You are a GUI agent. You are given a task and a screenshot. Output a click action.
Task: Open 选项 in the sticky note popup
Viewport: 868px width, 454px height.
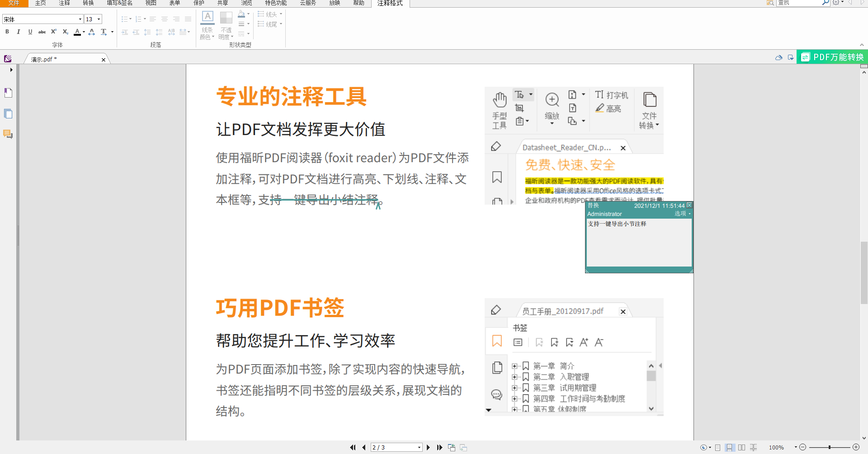[x=680, y=214]
